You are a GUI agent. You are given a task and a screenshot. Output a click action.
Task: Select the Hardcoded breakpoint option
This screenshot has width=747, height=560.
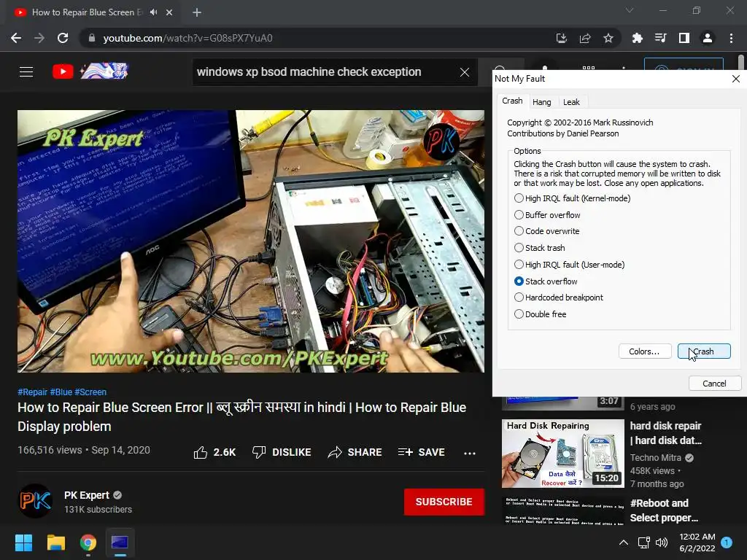[x=558, y=297]
